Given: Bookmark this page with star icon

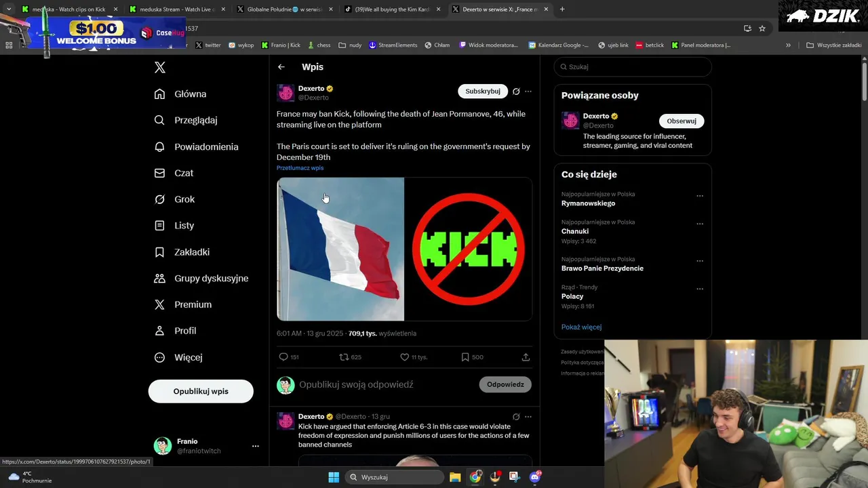Looking at the screenshot, I should (x=762, y=28).
